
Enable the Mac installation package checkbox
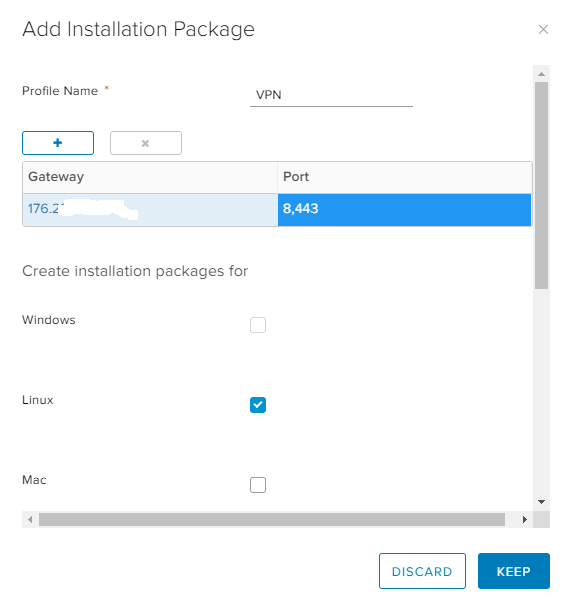click(x=258, y=485)
